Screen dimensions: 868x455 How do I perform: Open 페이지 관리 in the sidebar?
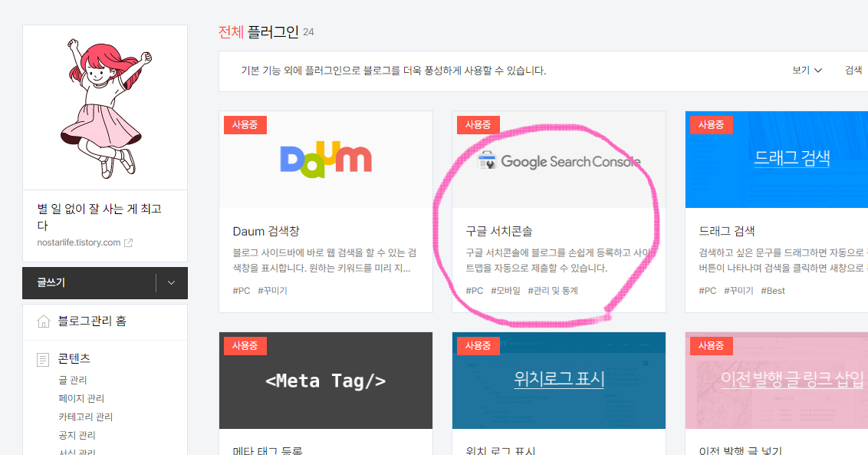81,398
